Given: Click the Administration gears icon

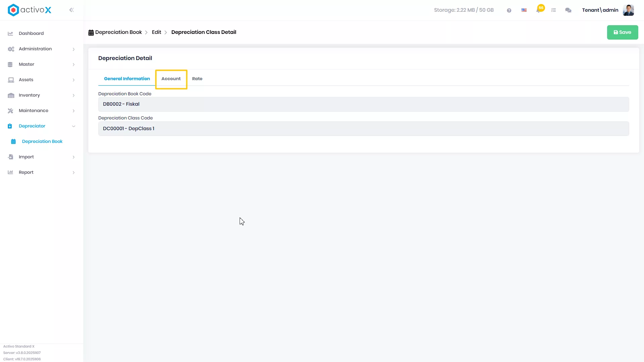Looking at the screenshot, I should tap(11, 49).
